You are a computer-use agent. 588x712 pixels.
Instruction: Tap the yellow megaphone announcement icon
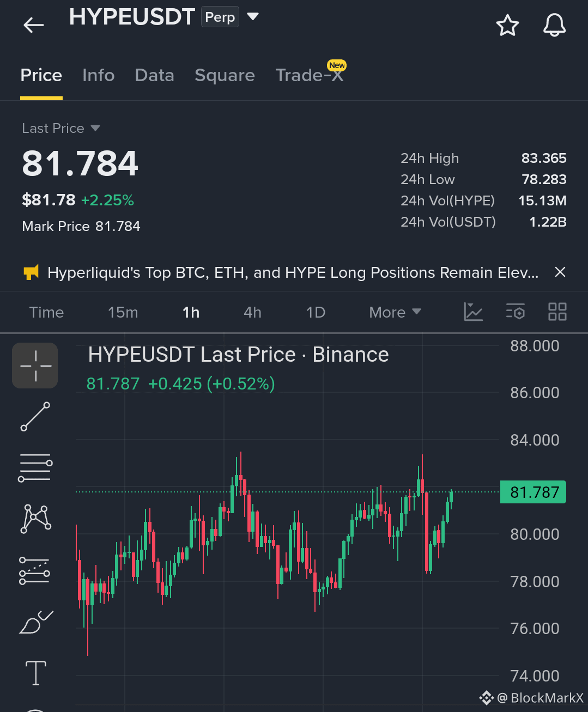point(31,272)
